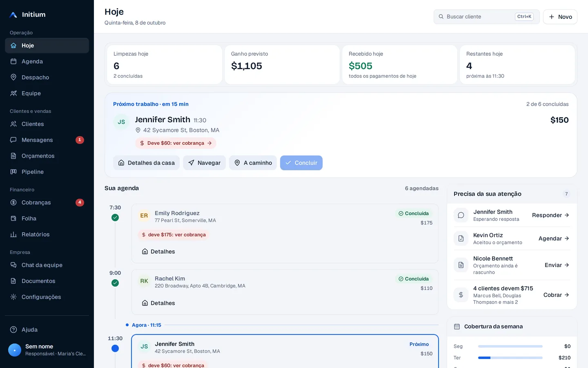Image resolution: width=588 pixels, height=368 pixels.
Task: Go to Clientes in the sidebar
Action: click(x=47, y=124)
